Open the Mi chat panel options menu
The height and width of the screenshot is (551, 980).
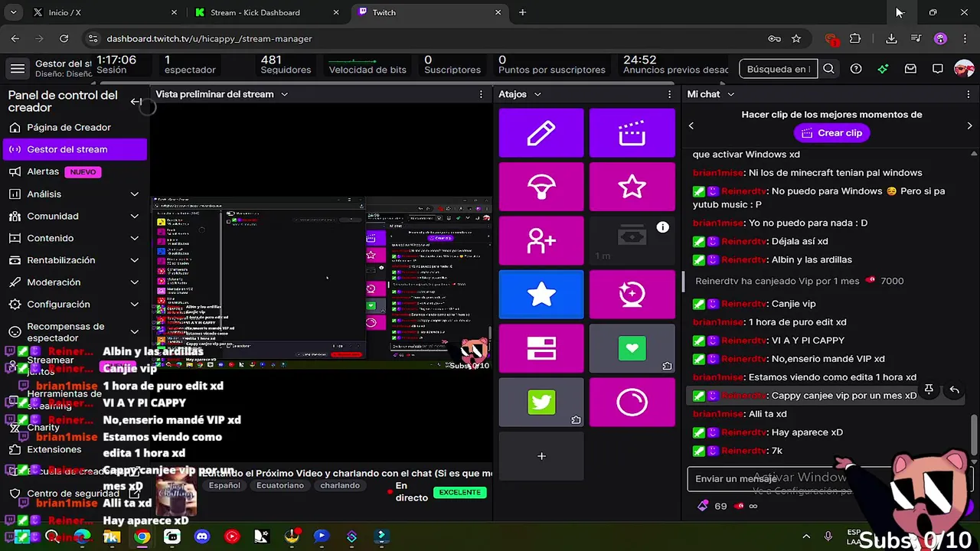pyautogui.click(x=969, y=94)
